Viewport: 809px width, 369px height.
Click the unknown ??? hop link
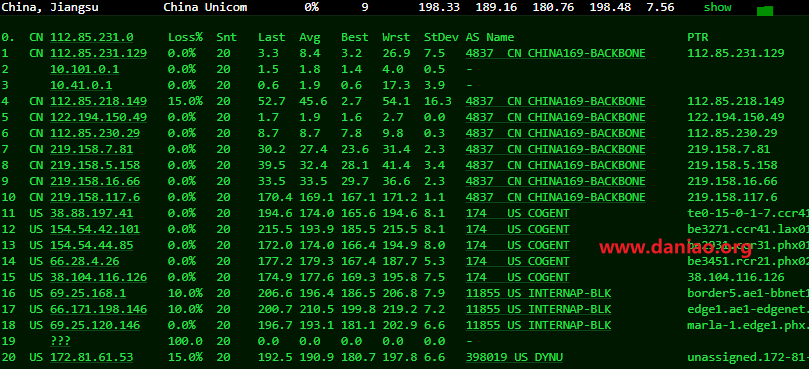60,341
